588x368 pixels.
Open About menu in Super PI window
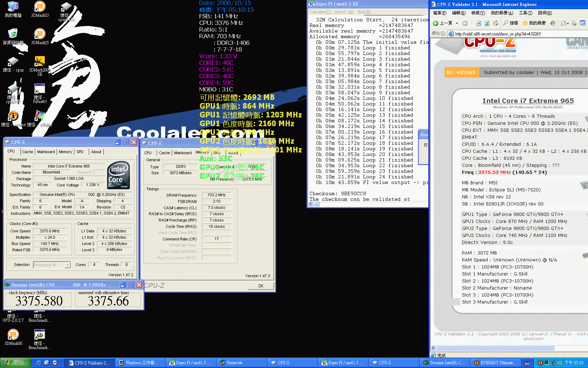tap(344, 12)
